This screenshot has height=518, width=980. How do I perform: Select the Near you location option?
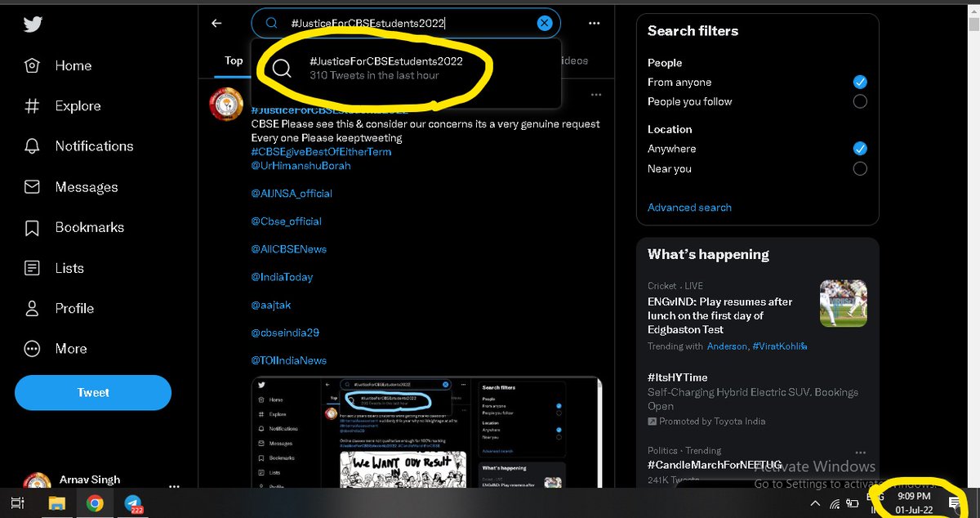[859, 169]
